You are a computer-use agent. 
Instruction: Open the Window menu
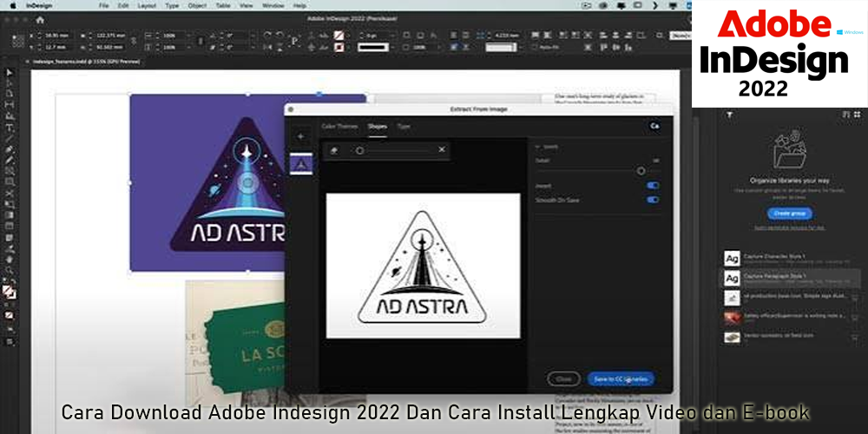[273, 5]
